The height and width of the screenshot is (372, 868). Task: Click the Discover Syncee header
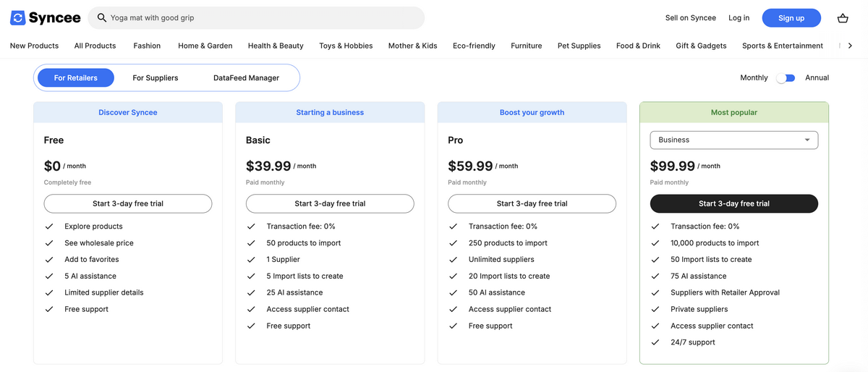pos(128,112)
